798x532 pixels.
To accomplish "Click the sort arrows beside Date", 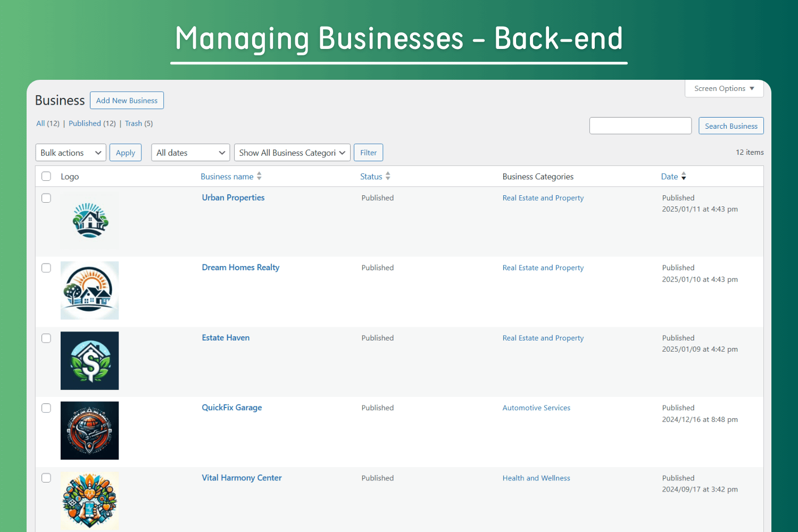I will [x=684, y=176].
